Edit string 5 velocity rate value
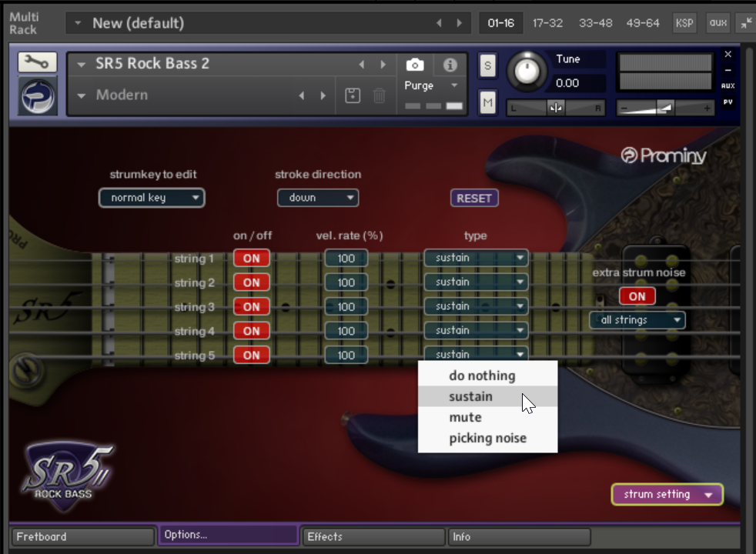The height and width of the screenshot is (554, 756). click(x=346, y=355)
